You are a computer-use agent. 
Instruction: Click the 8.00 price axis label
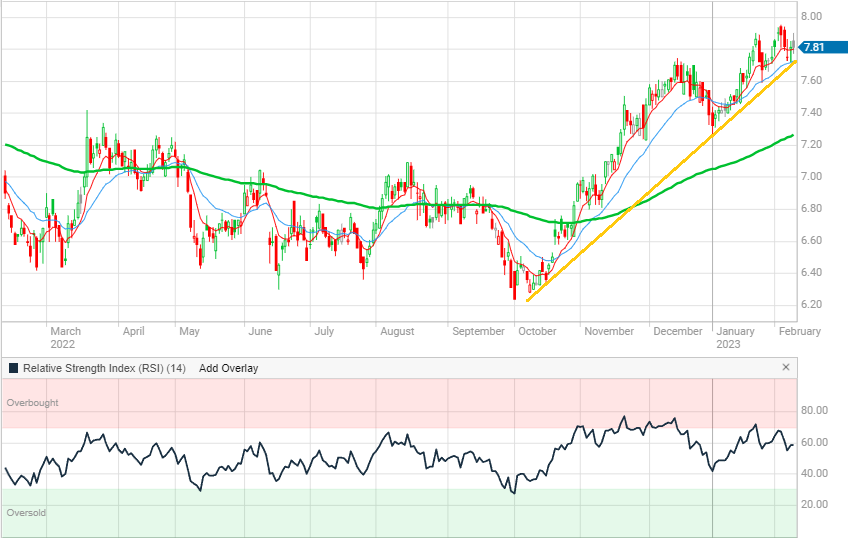810,17
